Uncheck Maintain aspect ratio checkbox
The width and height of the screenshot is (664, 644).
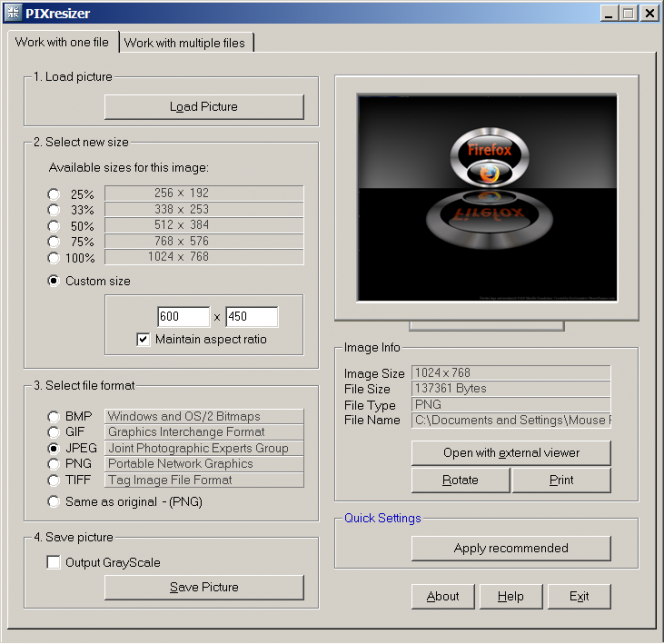143,340
